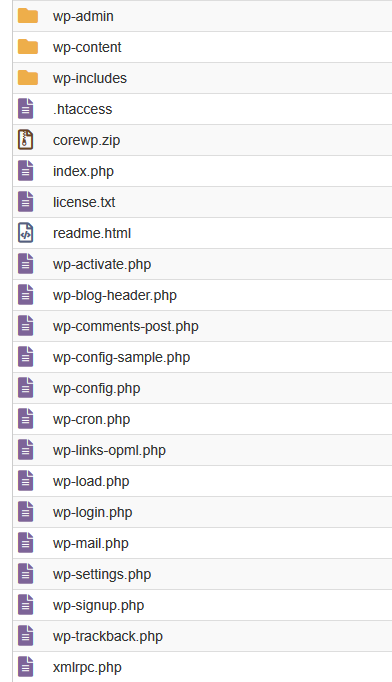The height and width of the screenshot is (682, 392).
Task: Click the wp-settings.php file icon
Action: [x=26, y=574]
